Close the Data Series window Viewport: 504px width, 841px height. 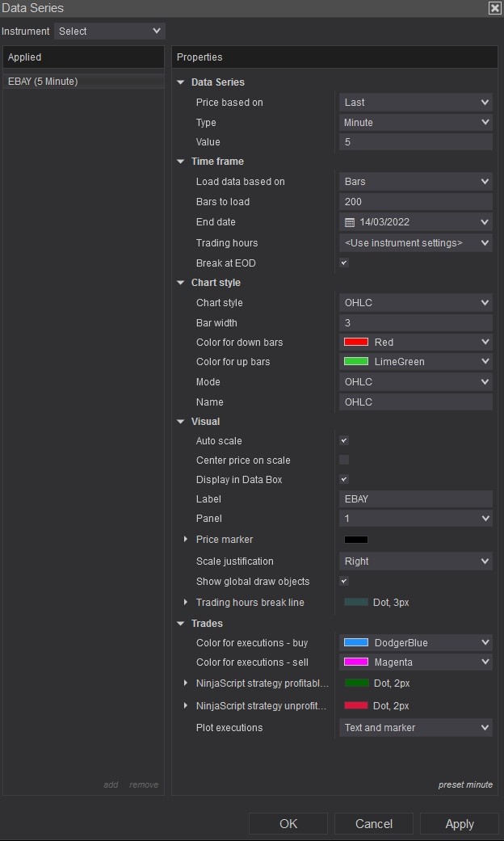coord(494,8)
